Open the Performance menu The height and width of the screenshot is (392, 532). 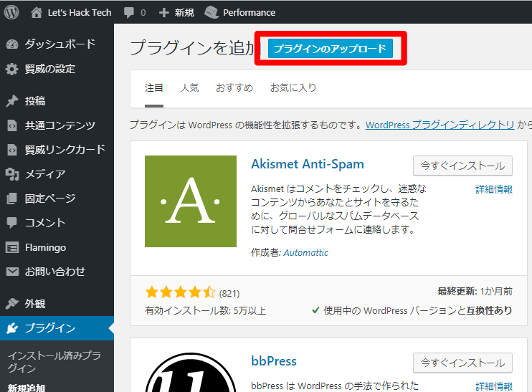249,13
